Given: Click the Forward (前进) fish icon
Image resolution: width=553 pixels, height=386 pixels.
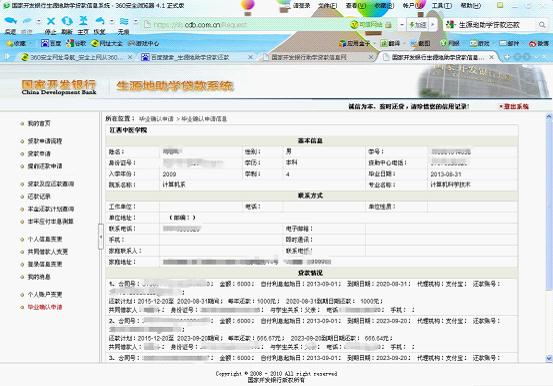Looking at the screenshot, I should (x=27, y=21).
